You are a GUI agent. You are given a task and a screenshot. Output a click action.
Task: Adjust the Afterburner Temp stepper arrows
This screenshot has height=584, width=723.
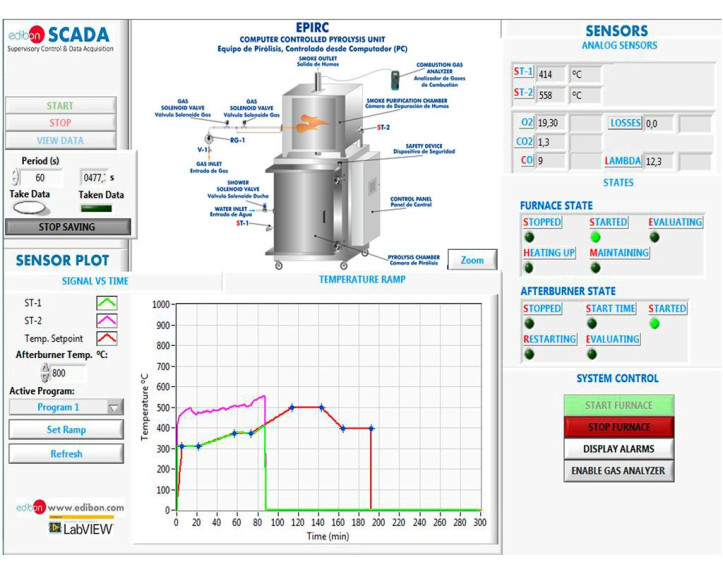45,373
